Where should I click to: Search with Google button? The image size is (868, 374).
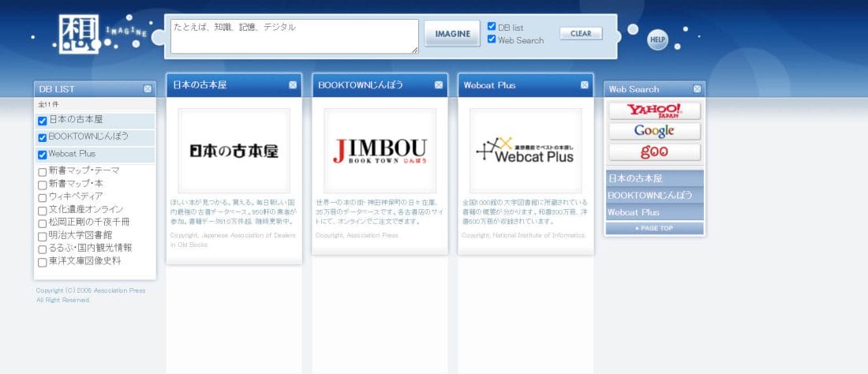[x=654, y=131]
